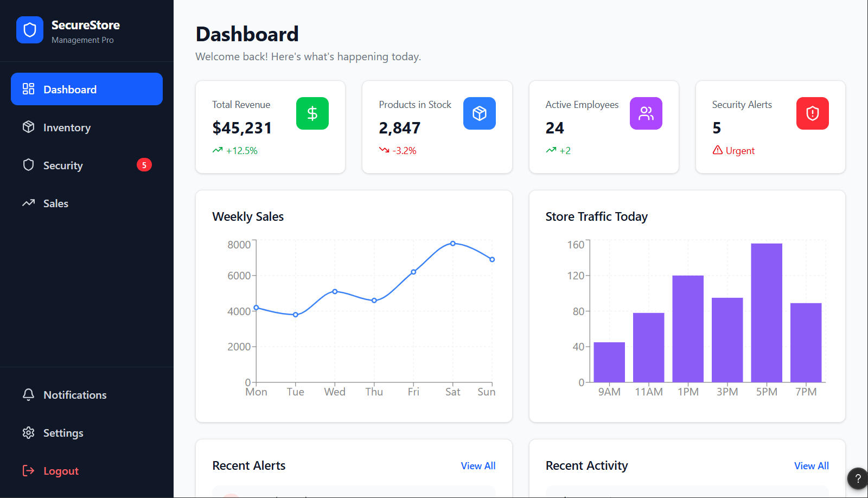Open the help question mark button
Viewport: 868px width, 498px height.
coord(858,478)
